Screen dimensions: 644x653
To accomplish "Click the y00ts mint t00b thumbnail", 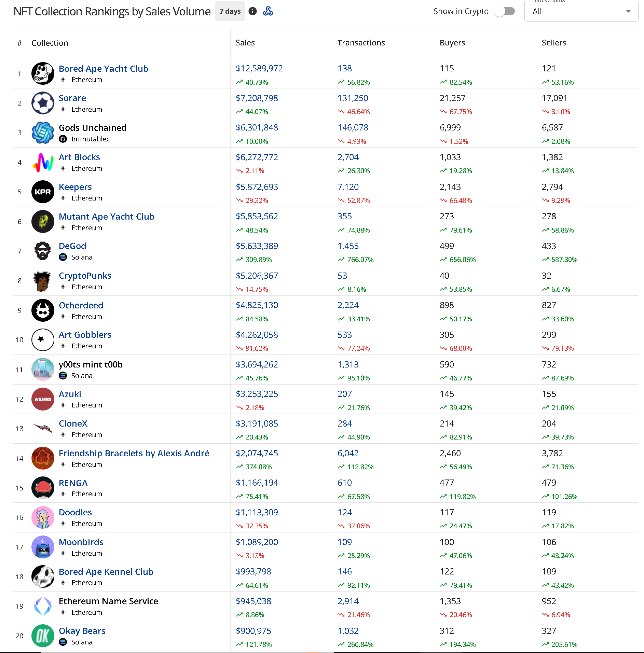I will pos(43,369).
